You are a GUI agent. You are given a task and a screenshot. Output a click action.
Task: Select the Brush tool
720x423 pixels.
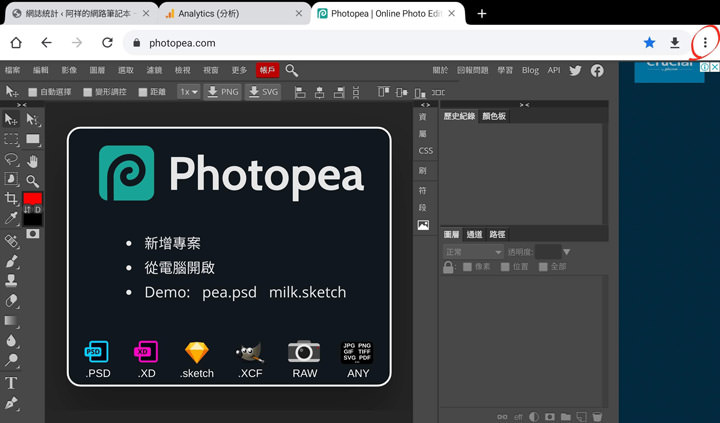[x=11, y=261]
